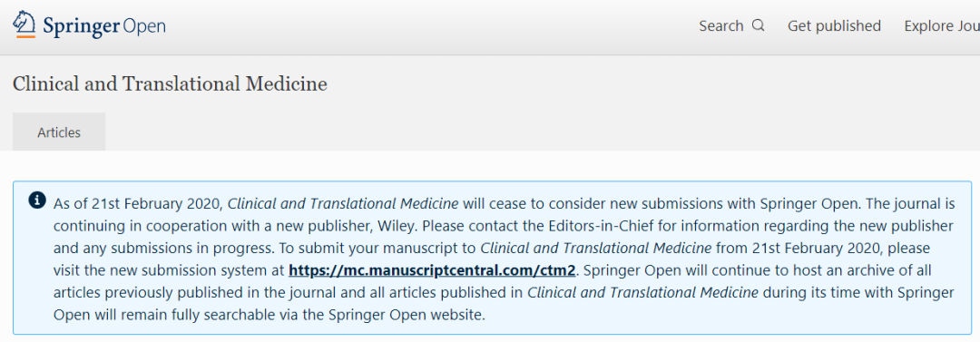Image resolution: width=980 pixels, height=342 pixels.
Task: Open the Explore Journals navigation item
Action: 942,25
